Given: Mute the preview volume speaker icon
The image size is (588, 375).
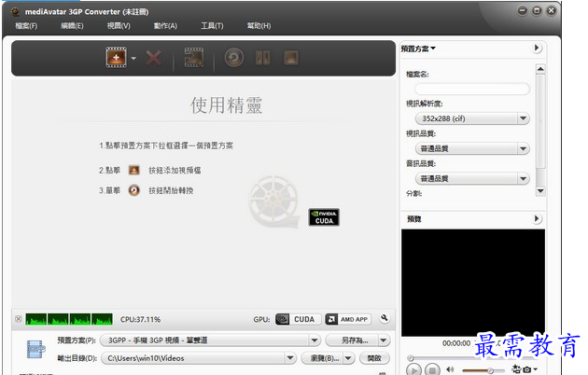Looking at the screenshot, I should pos(451,369).
